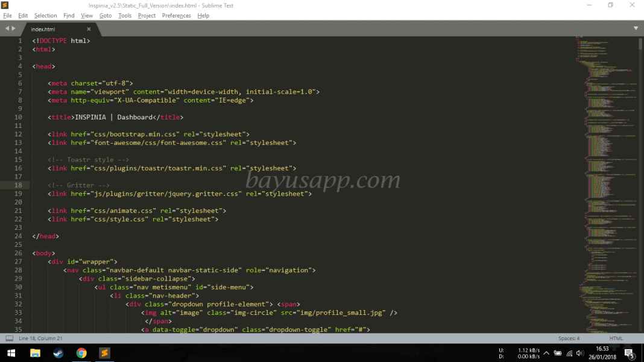Click the sidebar toggle icon in status bar
Screen dimensions: 644x362
click(9, 338)
